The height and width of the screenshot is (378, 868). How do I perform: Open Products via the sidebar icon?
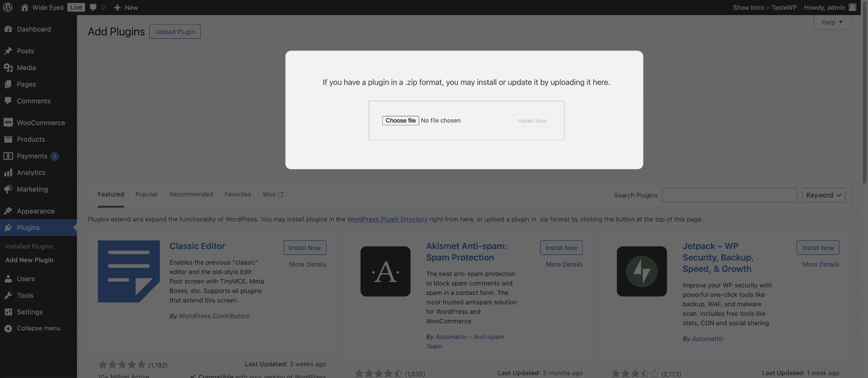(9, 139)
